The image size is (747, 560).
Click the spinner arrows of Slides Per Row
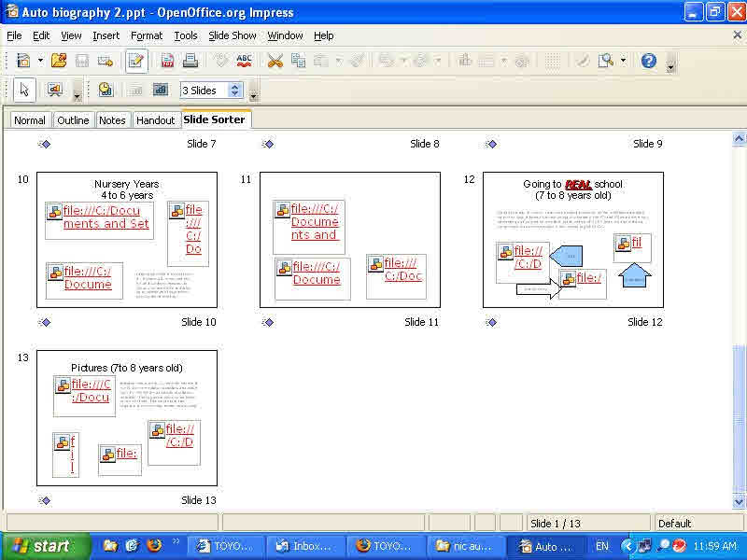234,90
